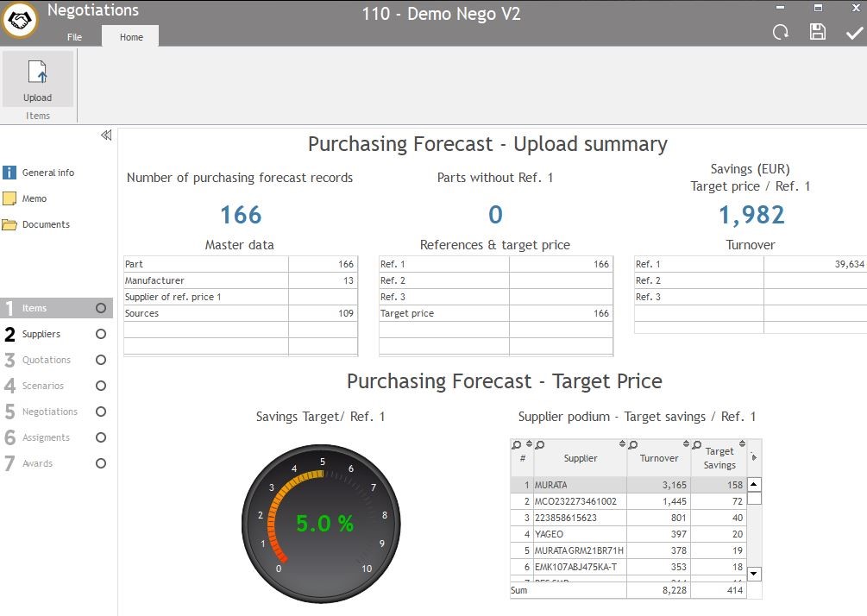This screenshot has width=867, height=616.
Task: Go to step 2 Suppliers
Action: [x=41, y=334]
